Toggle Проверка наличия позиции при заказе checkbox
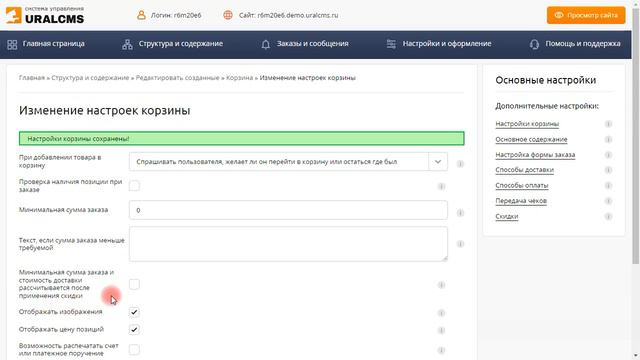 pos(134,186)
